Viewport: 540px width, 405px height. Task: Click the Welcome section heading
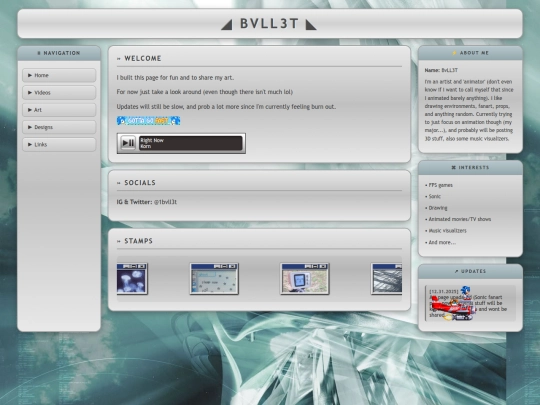point(143,58)
